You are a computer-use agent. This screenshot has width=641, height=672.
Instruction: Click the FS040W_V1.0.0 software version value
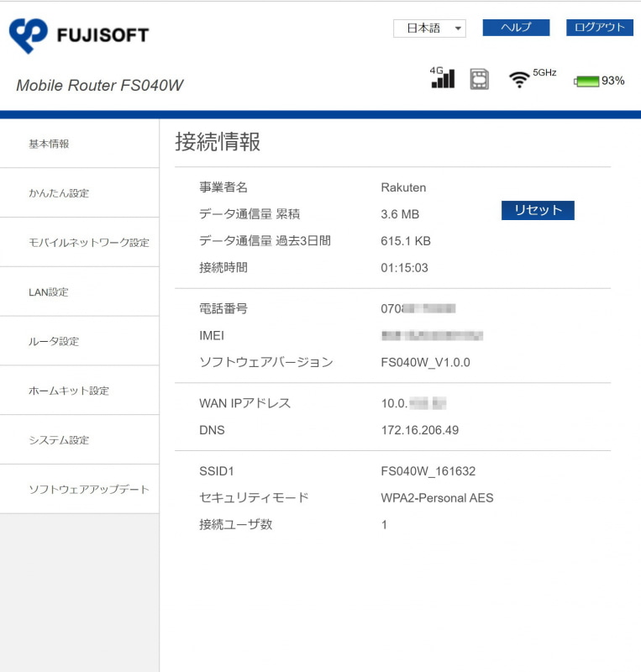[x=425, y=363]
